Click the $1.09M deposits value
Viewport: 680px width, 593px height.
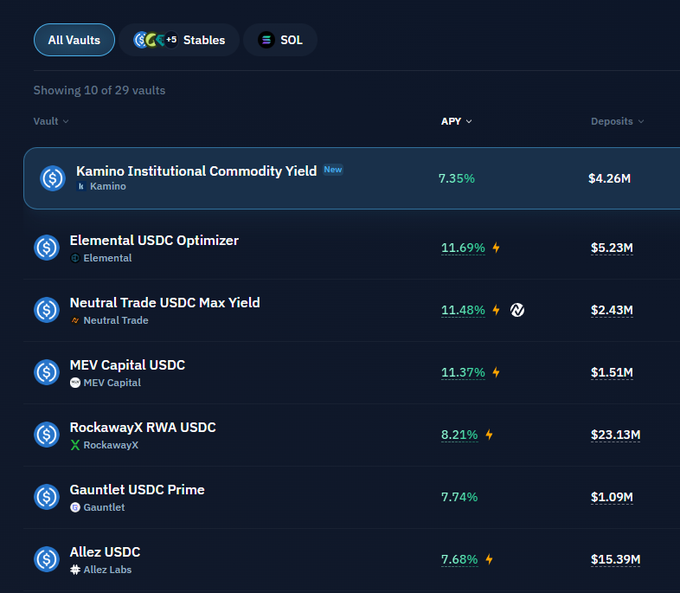tap(612, 497)
